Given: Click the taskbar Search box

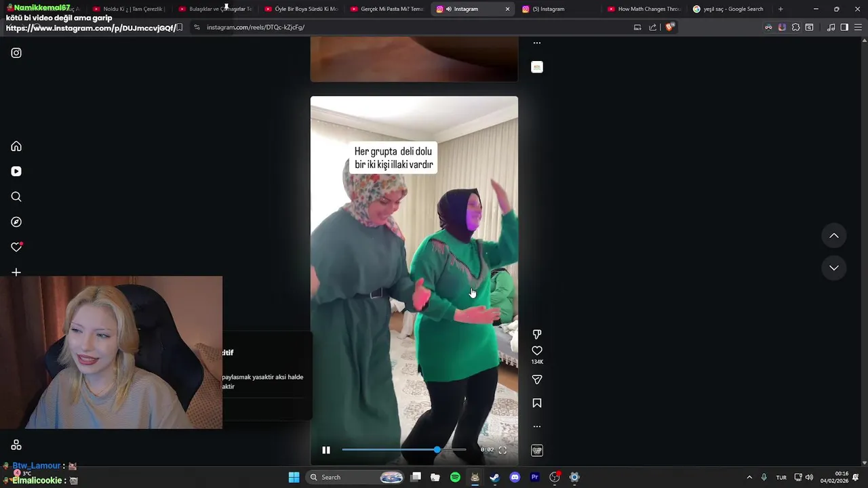Looking at the screenshot, I should point(356,477).
